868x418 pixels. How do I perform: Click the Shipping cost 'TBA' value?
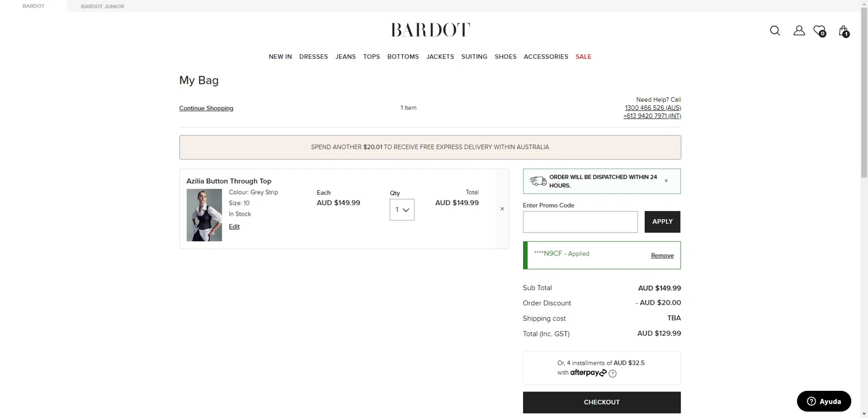674,319
